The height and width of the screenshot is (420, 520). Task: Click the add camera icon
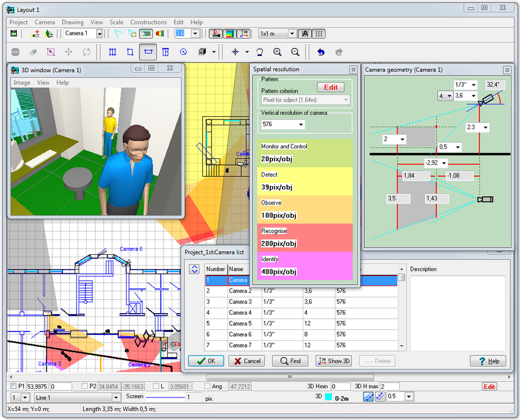point(36,34)
